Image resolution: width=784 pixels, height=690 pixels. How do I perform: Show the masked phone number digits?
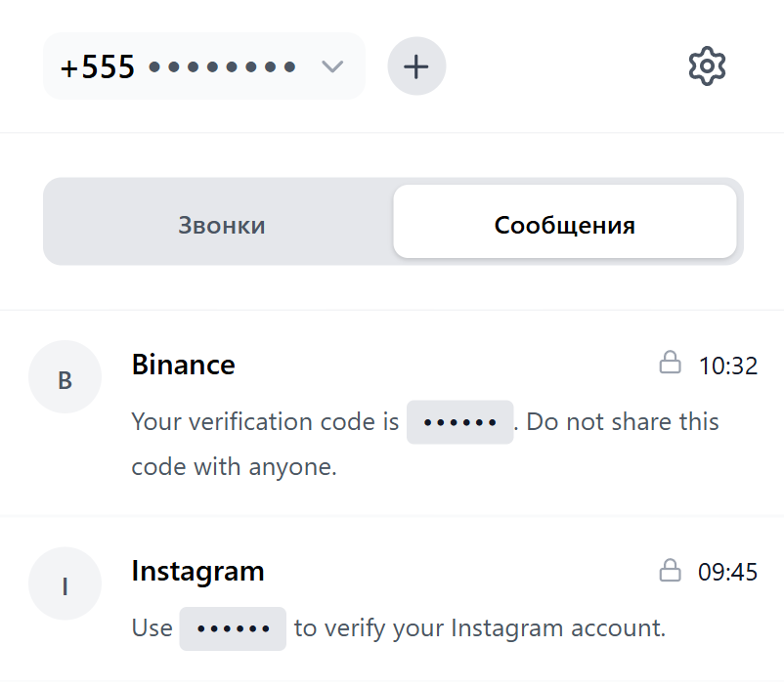(x=222, y=66)
